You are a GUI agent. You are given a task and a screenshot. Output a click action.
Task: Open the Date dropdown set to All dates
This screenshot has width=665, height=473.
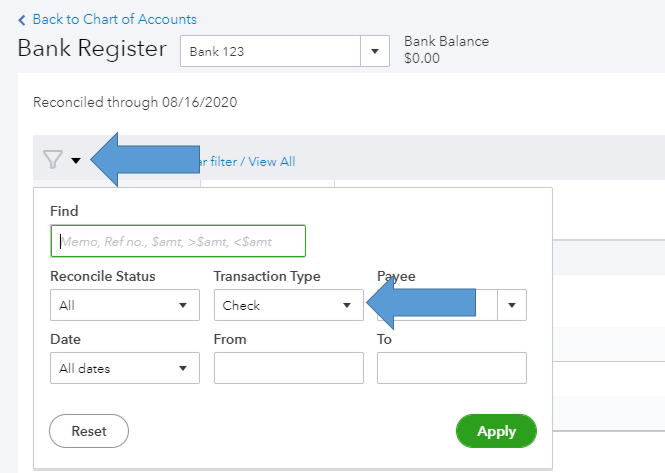[124, 368]
